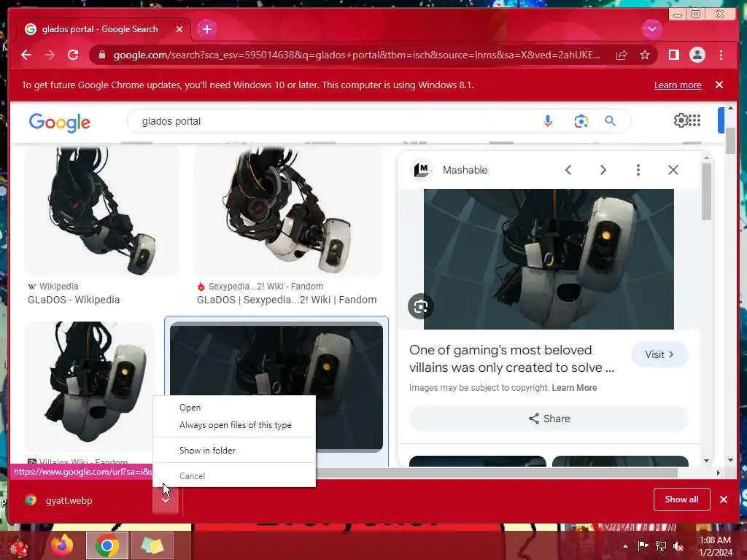Open Google quick settings gear
747x560 pixels.
(x=680, y=120)
